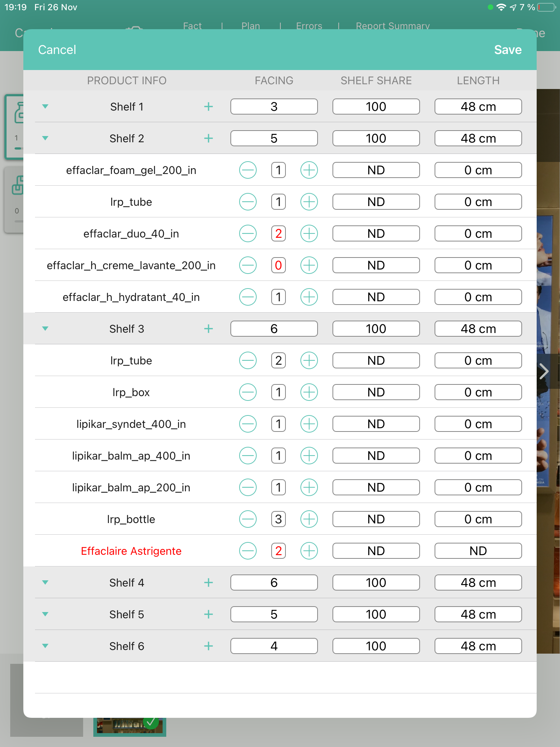Collapse the Shelf 3 product list
Screen dimensions: 560x747
point(45,329)
